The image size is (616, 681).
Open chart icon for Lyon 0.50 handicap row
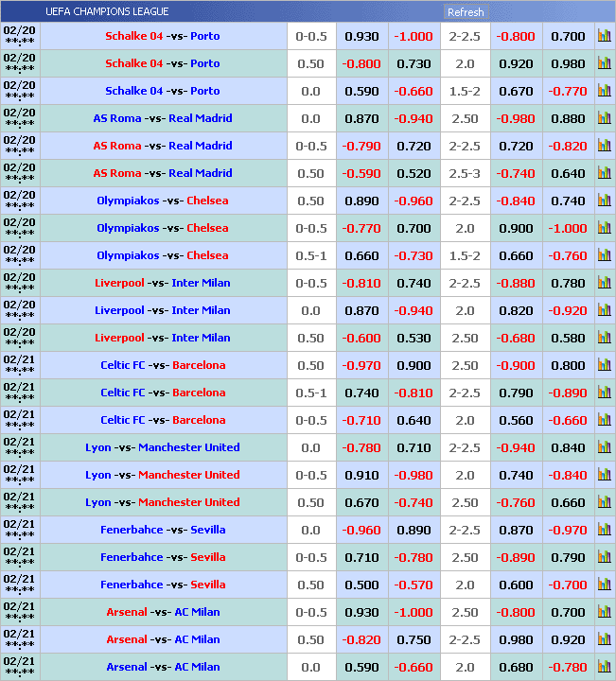(x=604, y=503)
